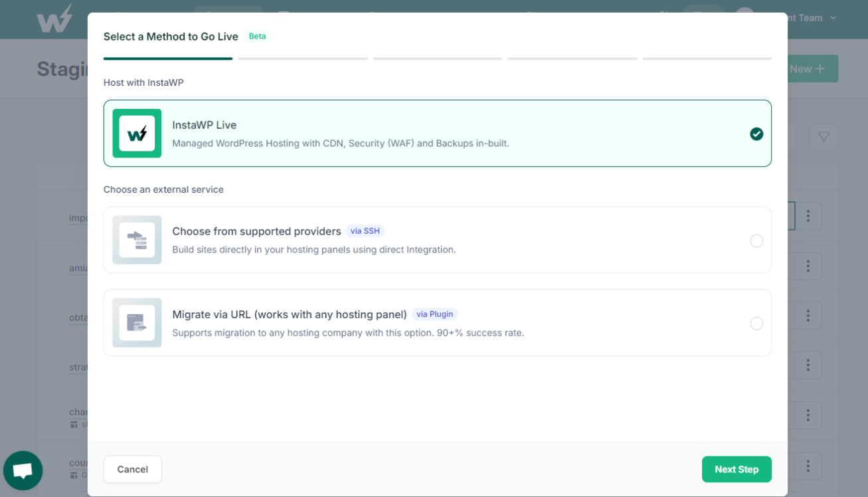The image size is (868, 497).
Task: Open team dropdown chevron in header
Action: coord(833,18)
